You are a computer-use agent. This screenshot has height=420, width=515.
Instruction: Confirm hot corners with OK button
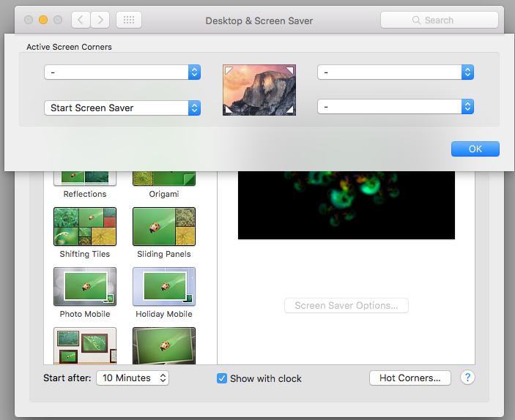pos(475,149)
